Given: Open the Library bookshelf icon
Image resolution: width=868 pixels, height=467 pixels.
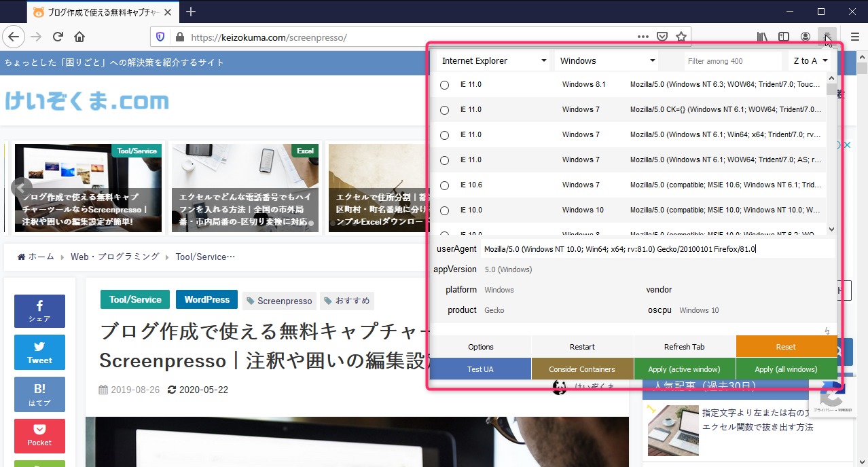Looking at the screenshot, I should 763,37.
